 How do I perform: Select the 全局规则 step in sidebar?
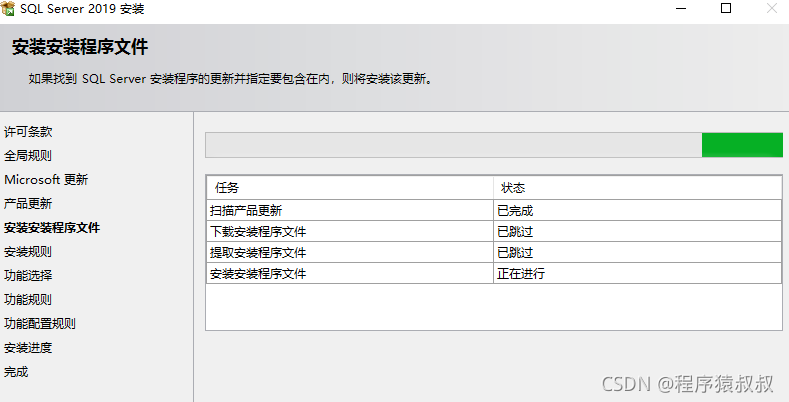point(28,155)
